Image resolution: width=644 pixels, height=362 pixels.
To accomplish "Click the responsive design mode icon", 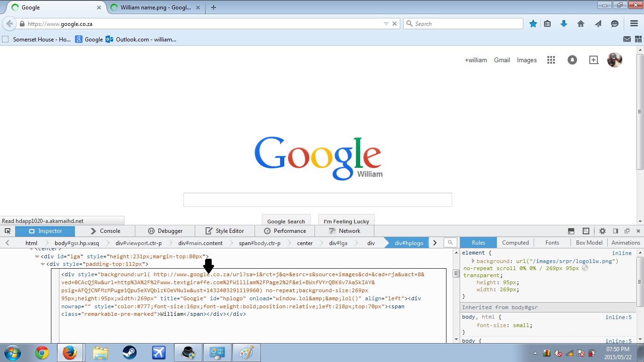I will pyautogui.click(x=586, y=231).
